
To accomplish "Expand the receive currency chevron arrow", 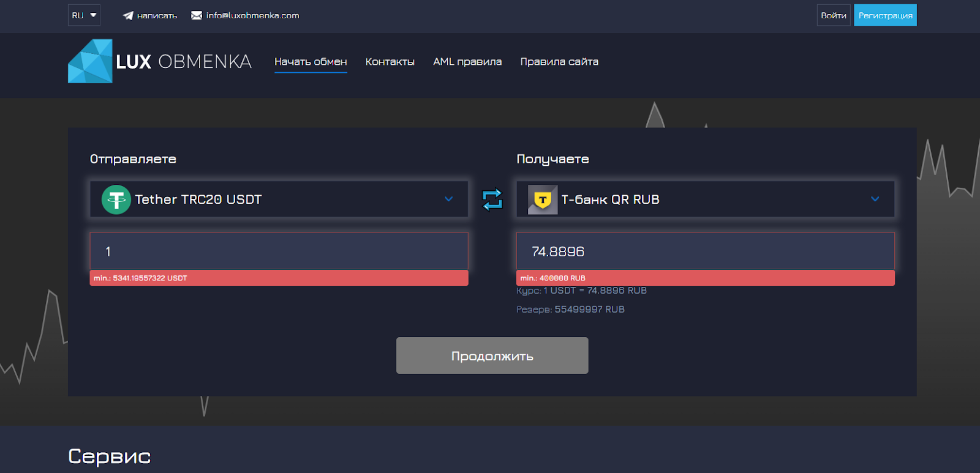I will [875, 199].
